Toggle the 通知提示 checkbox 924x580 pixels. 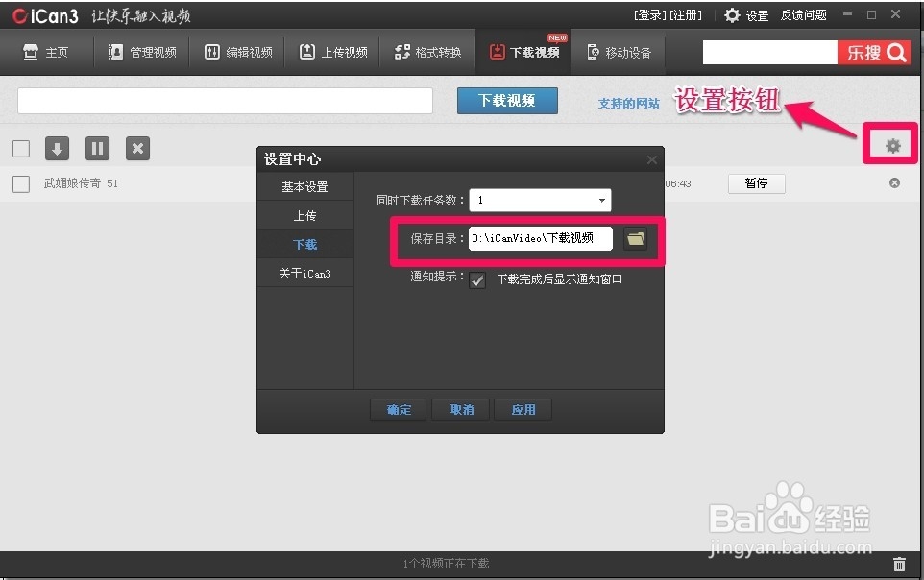coord(477,280)
